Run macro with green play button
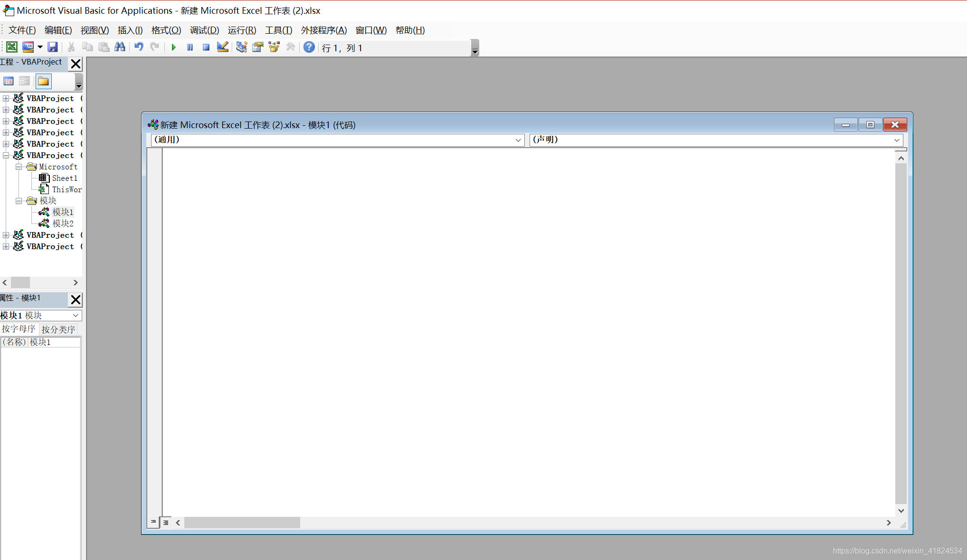This screenshot has height=560, width=967. coord(174,47)
